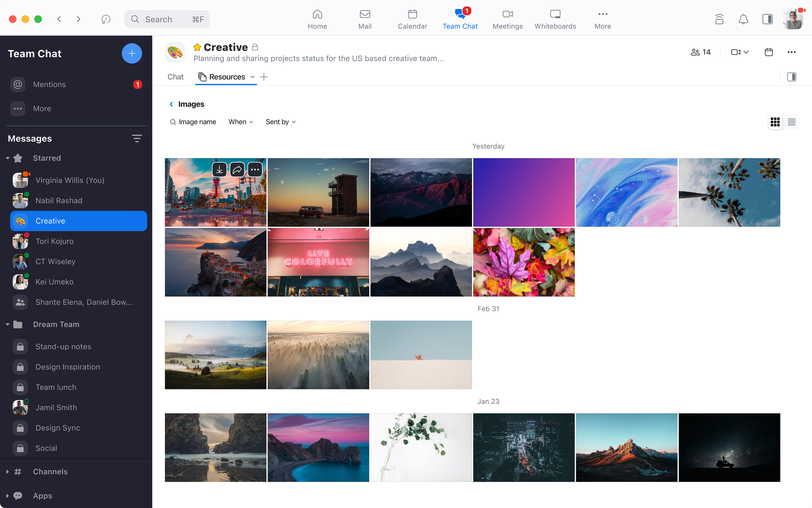Open the When filter dropdown
812x508 pixels.
pos(241,122)
